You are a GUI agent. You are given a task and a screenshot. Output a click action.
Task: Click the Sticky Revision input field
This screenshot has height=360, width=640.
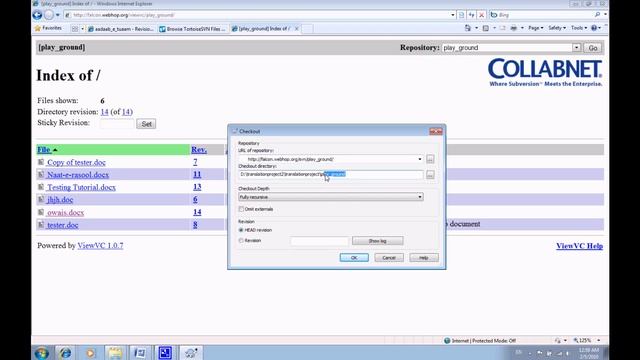tap(117, 123)
